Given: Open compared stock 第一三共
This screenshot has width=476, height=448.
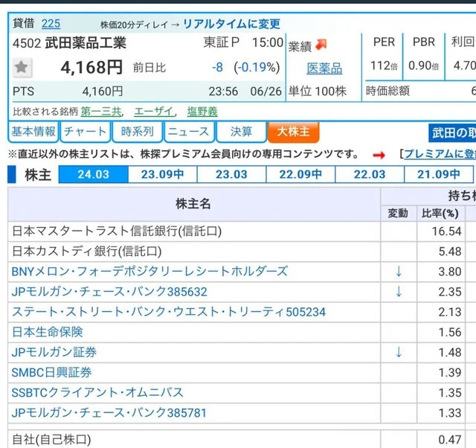Looking at the screenshot, I should 101,112.
